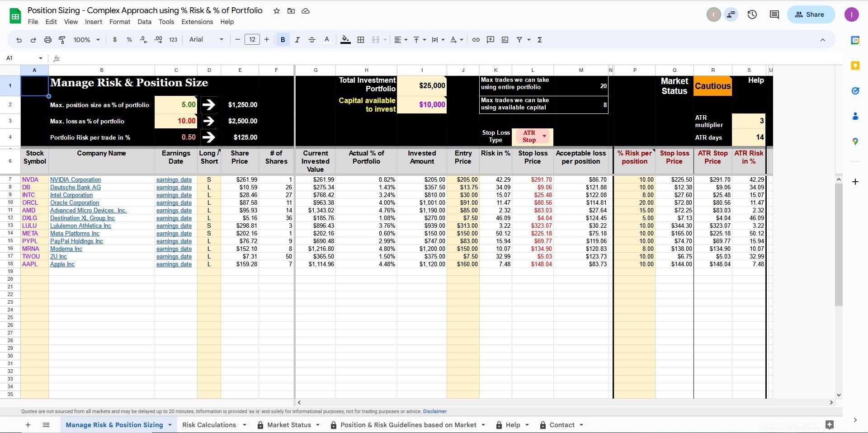
Task: Get add-ons with plus icon
Action: pyautogui.click(x=855, y=182)
